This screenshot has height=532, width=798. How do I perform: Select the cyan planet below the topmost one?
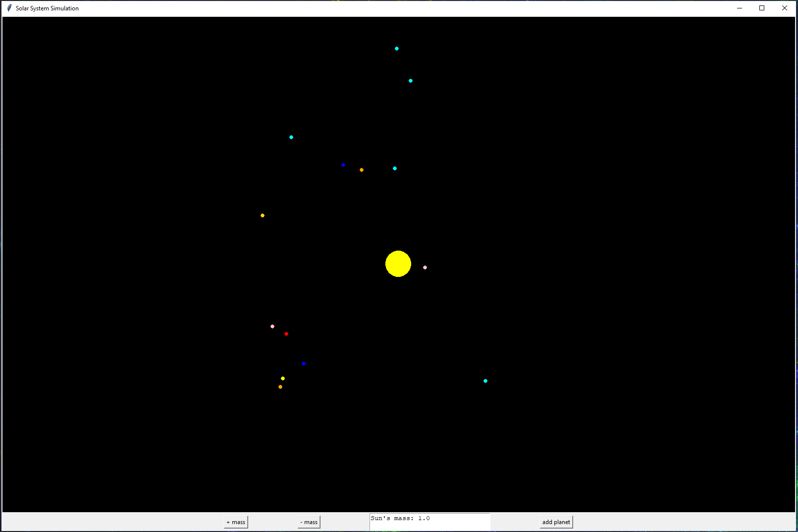(410, 80)
